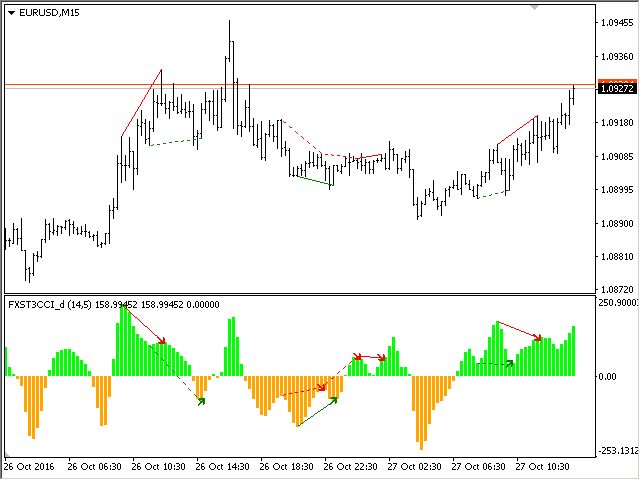Click the orange horizontal price line
The width and height of the screenshot is (640, 480).
click(300, 83)
